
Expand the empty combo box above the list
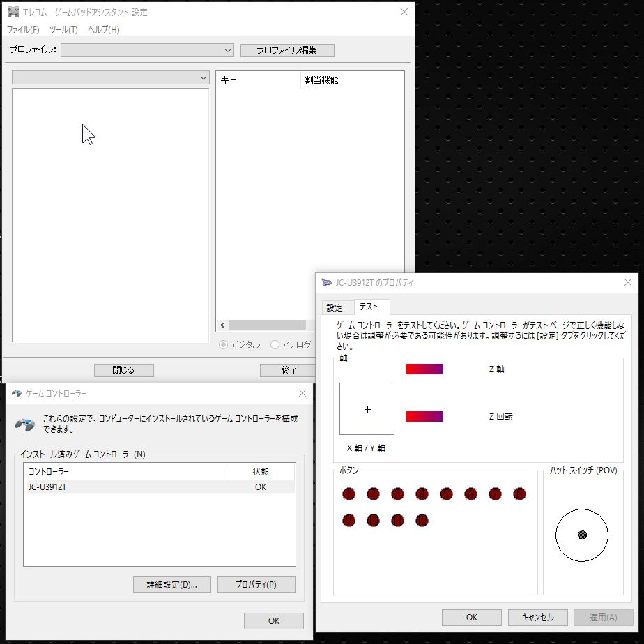click(x=111, y=77)
